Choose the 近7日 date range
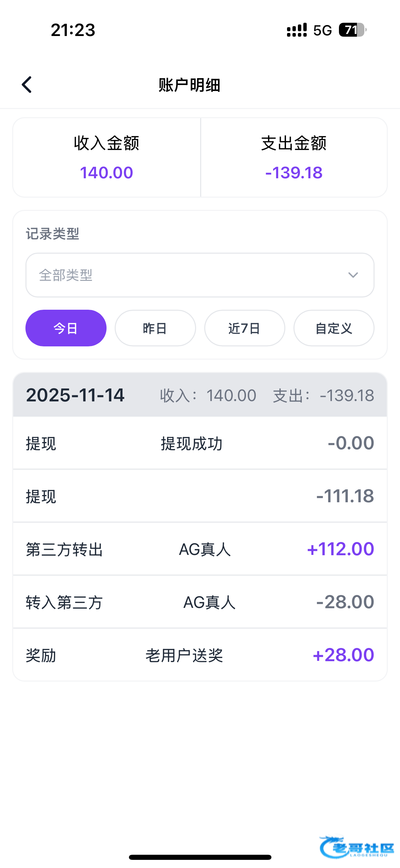The image size is (400, 868). click(x=244, y=328)
